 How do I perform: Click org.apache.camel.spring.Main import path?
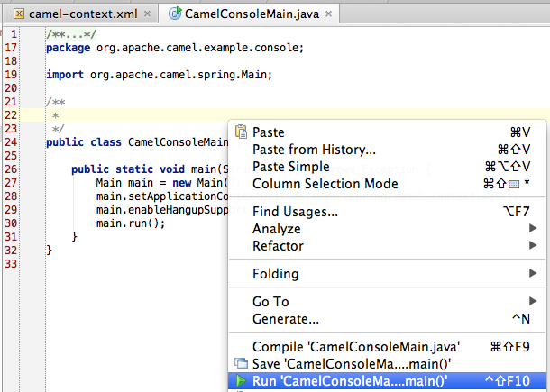click(180, 75)
